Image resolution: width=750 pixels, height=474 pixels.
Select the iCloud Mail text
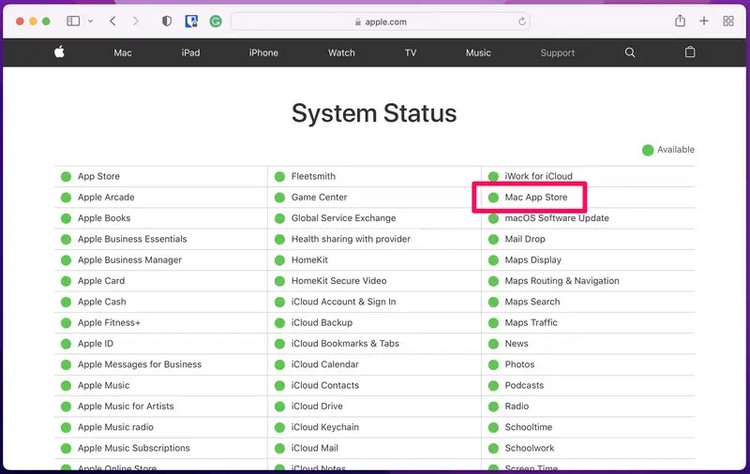pos(315,448)
